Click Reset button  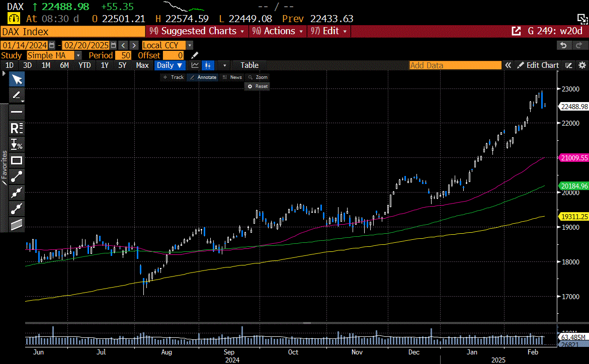258,86
